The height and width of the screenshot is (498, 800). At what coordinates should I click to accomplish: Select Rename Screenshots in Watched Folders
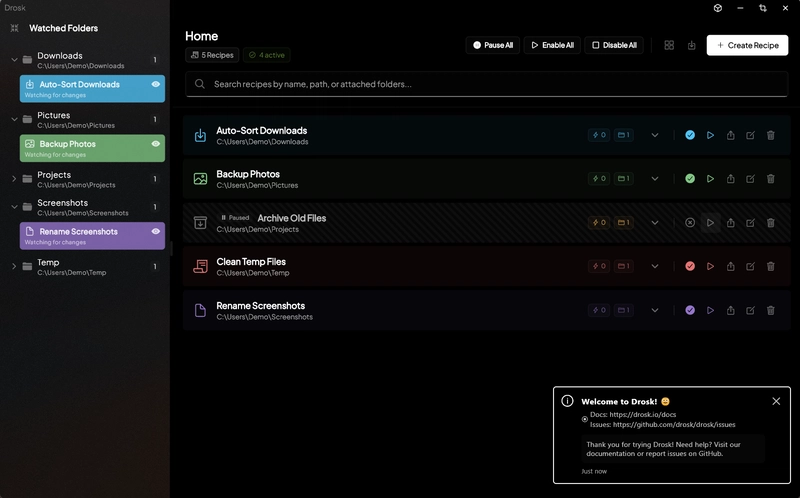(80, 232)
